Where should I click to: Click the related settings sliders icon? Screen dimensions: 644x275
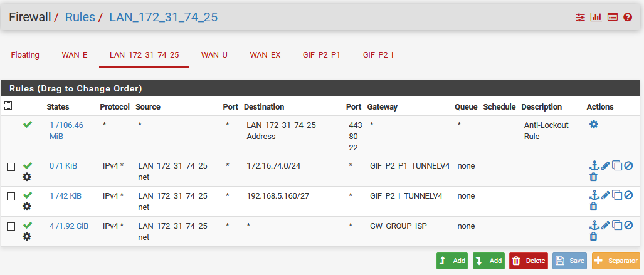(580, 18)
